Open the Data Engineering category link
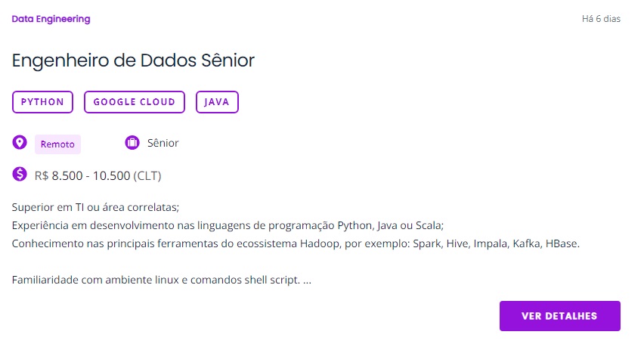Viewport: 644px width, 344px height. point(51,19)
